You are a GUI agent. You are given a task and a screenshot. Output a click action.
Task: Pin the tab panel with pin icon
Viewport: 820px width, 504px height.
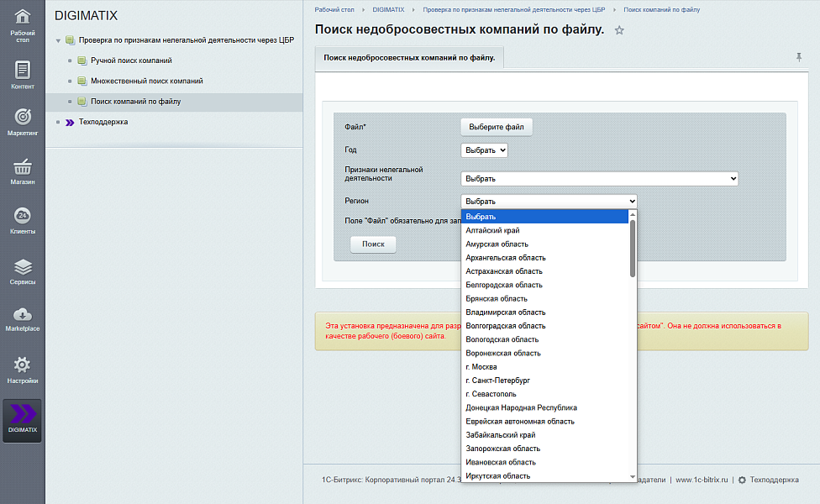(x=798, y=57)
